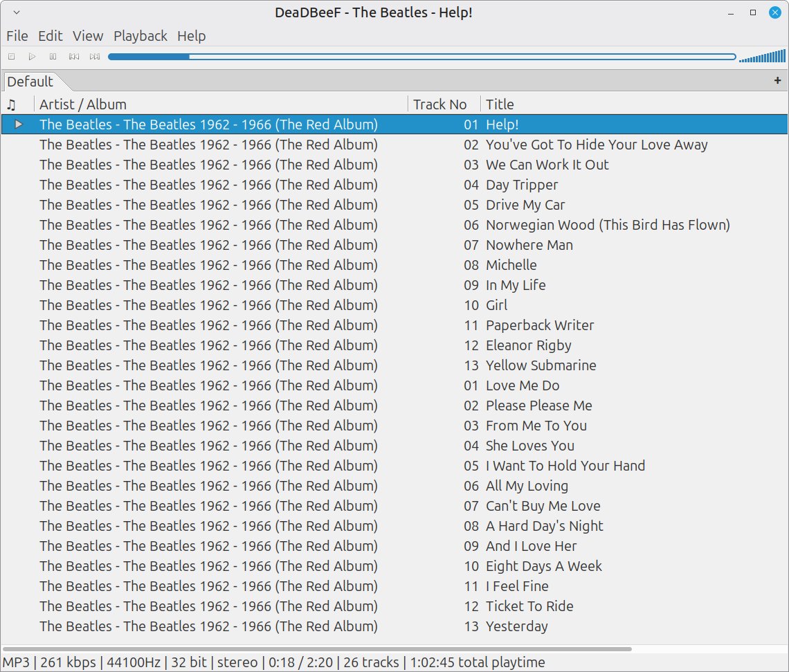Select track "I Feel Fine"
789x672 pixels.
point(394,586)
